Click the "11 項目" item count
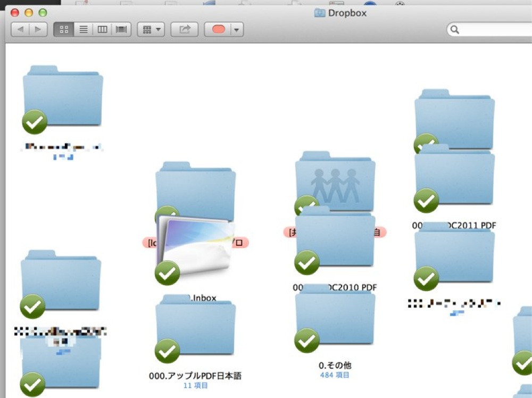The width and height of the screenshot is (532, 398). [x=195, y=385]
